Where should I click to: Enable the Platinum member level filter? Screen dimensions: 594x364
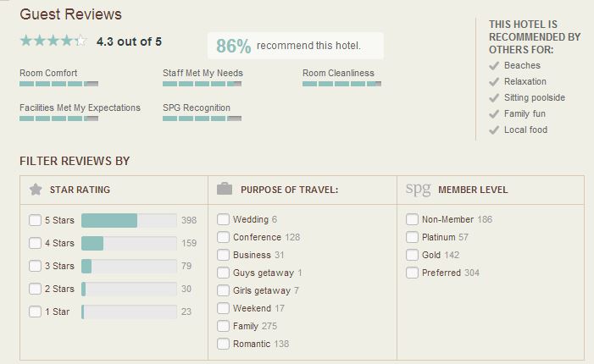(x=412, y=237)
